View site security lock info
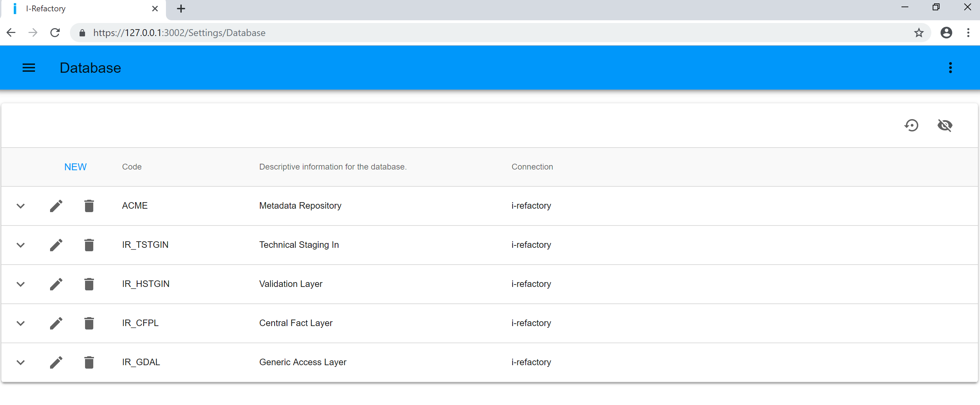 pyautogui.click(x=82, y=33)
